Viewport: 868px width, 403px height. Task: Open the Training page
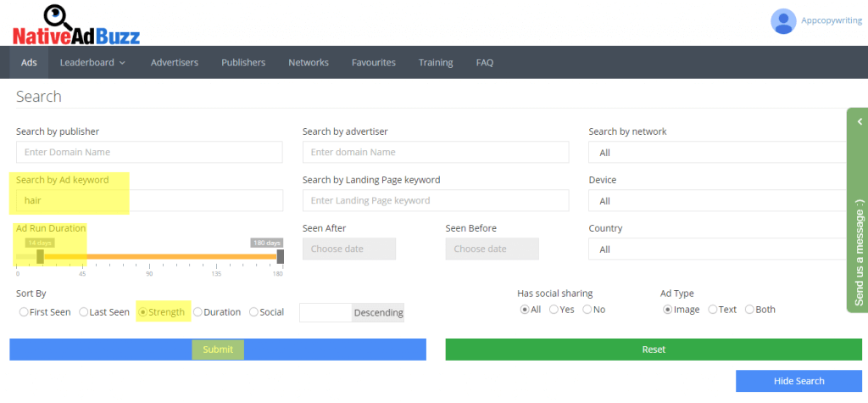[436, 63]
